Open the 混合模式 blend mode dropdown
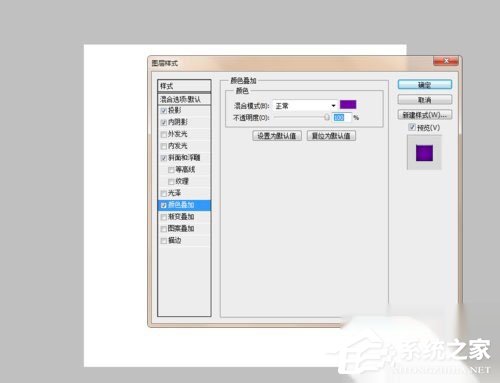 pos(305,106)
